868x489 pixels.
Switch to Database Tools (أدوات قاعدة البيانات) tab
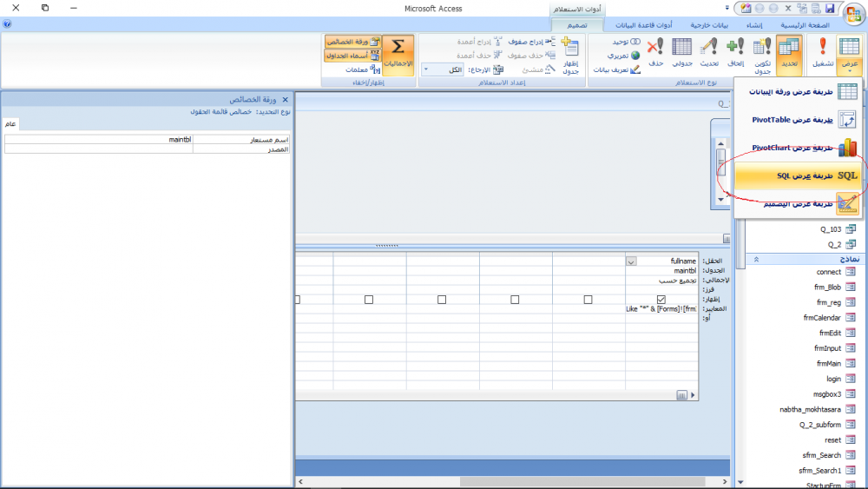(644, 25)
